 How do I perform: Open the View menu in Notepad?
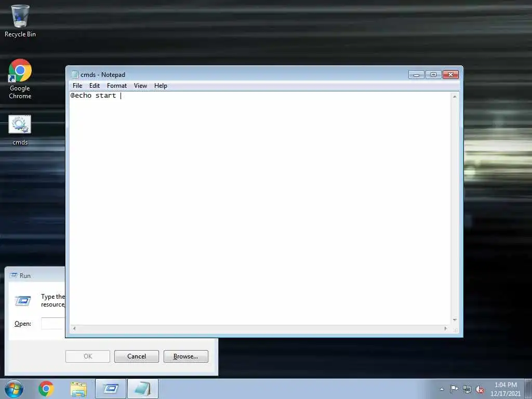tap(140, 86)
